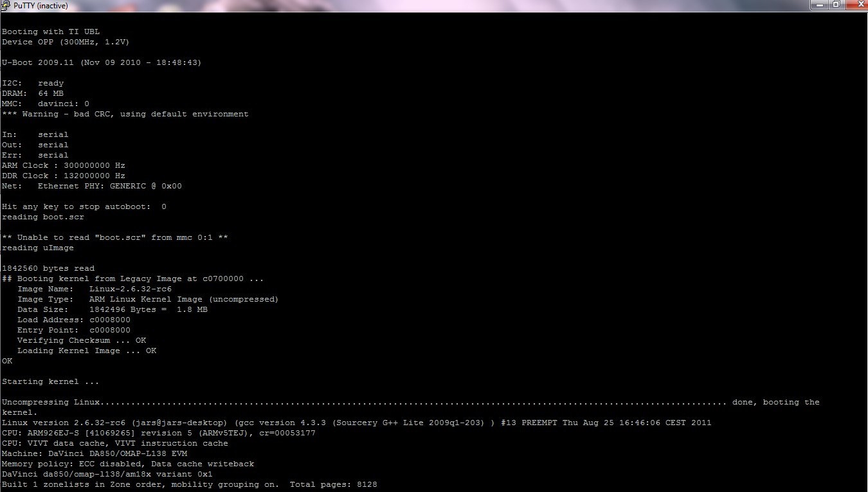This screenshot has height=492, width=868.
Task: Click the 'U-Boot 2009.11' version line
Action: click(102, 62)
